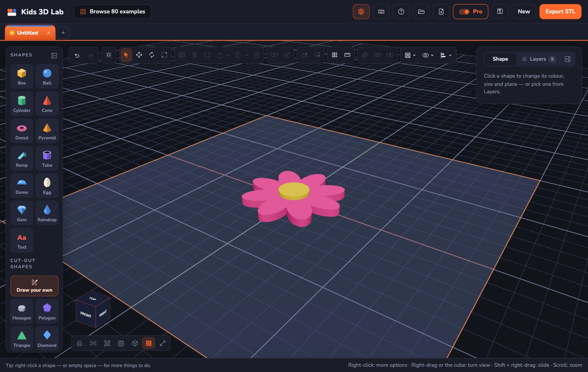
Task: Click the ruler measure icon
Action: click(347, 55)
